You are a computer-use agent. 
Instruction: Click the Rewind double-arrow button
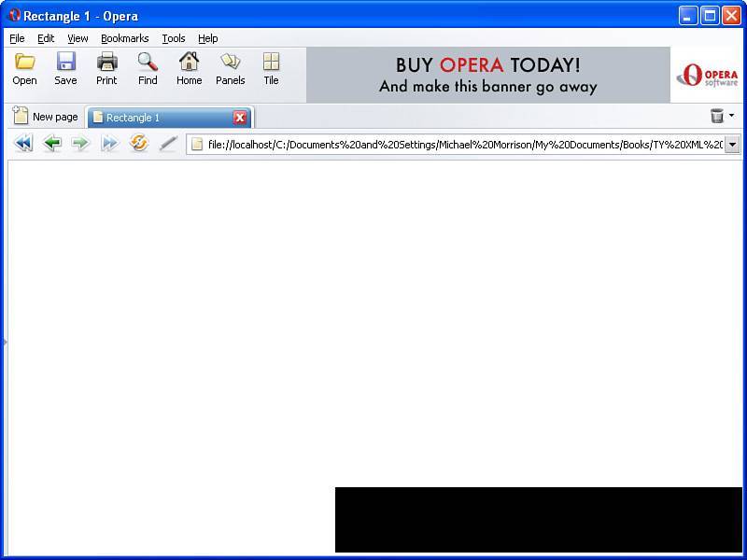point(24,143)
